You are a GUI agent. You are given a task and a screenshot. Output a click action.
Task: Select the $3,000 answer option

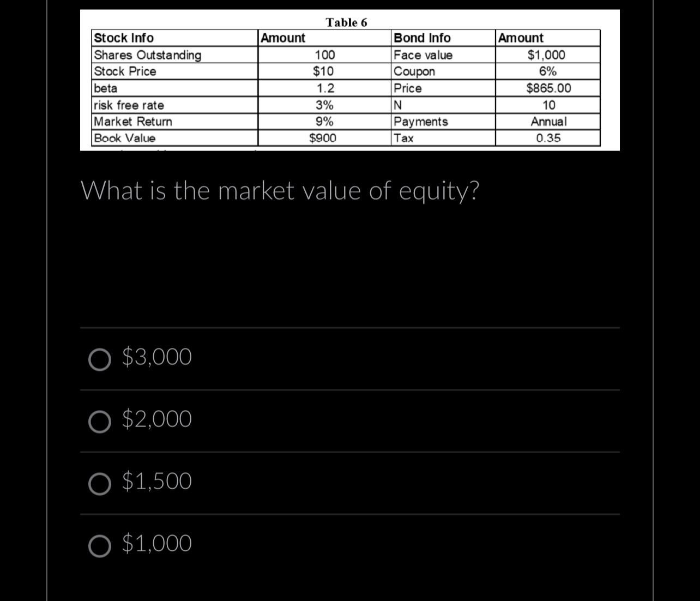(x=100, y=358)
